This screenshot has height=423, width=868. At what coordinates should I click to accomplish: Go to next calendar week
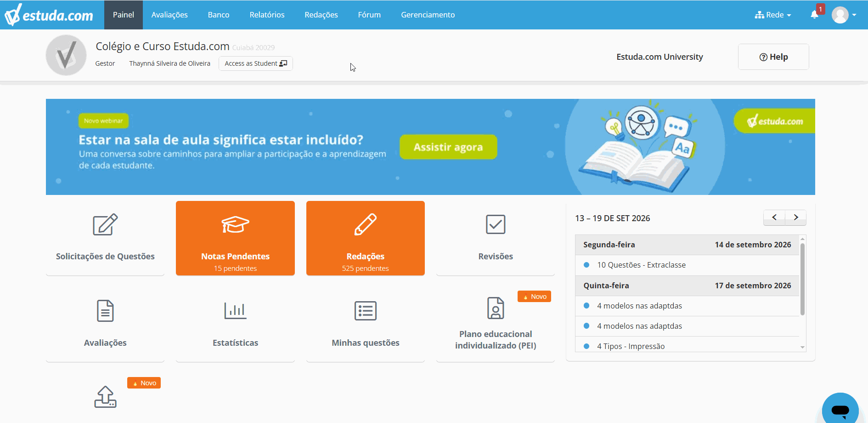796,217
